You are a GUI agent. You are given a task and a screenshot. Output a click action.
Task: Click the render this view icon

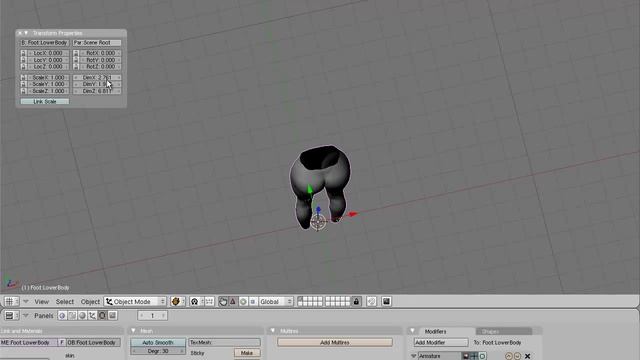pos(386,302)
